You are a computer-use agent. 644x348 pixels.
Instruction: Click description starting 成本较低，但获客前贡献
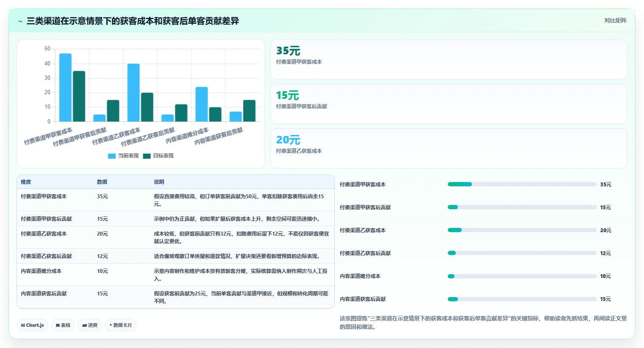241,238
